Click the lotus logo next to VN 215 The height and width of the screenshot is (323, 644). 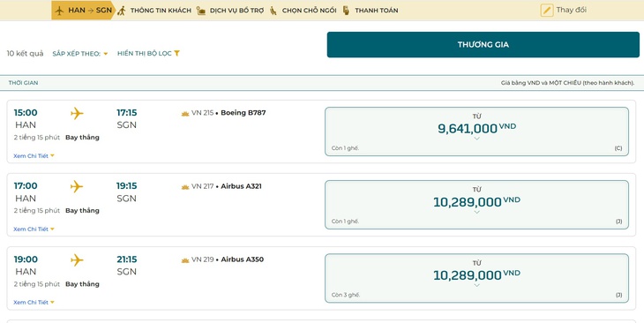[x=185, y=114]
